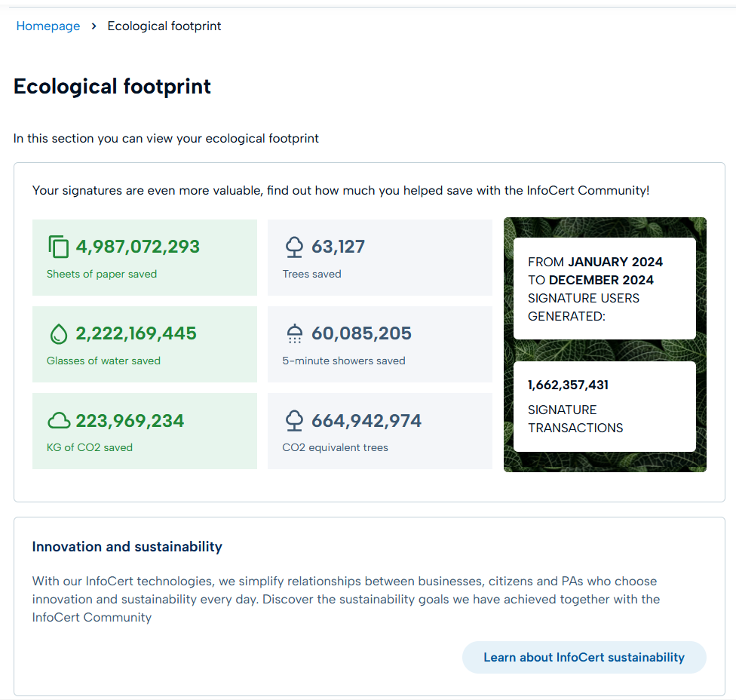
Task: Click the Innovation and sustainability heading
Action: [x=127, y=547]
